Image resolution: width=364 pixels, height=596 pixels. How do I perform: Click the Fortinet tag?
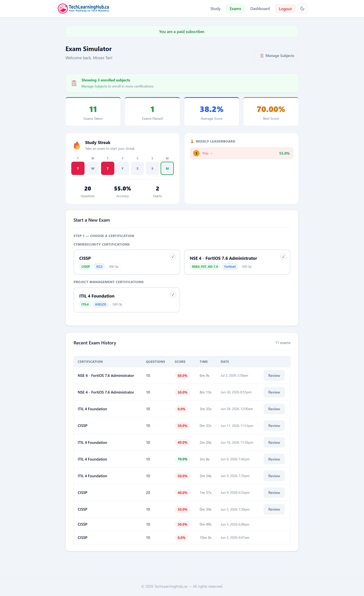pos(230,267)
